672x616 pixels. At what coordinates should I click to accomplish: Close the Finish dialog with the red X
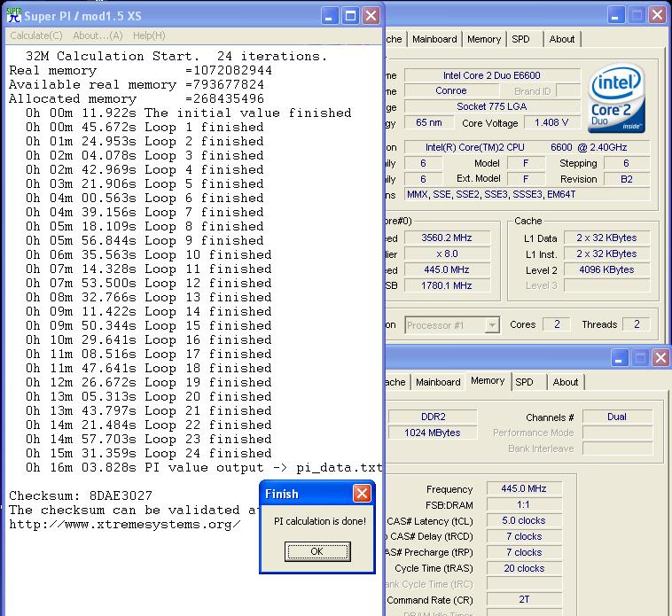tap(362, 494)
